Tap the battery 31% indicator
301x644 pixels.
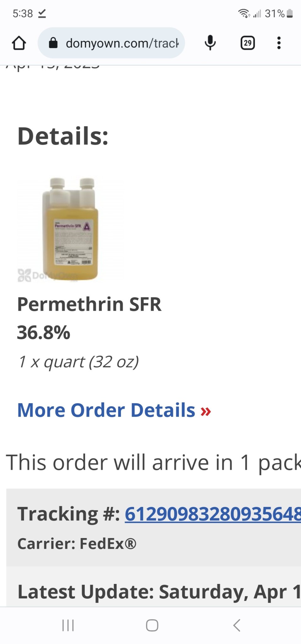[279, 14]
